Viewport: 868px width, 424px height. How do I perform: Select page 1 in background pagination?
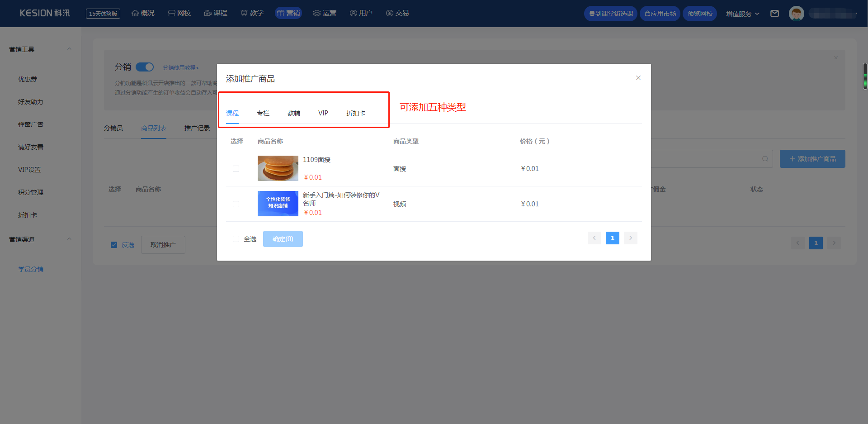(x=816, y=243)
